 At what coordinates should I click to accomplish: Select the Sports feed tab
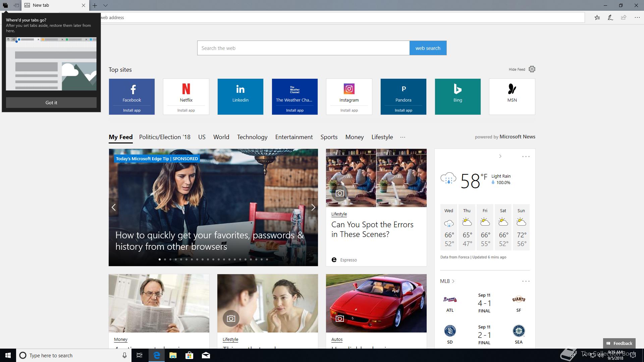pos(329,137)
